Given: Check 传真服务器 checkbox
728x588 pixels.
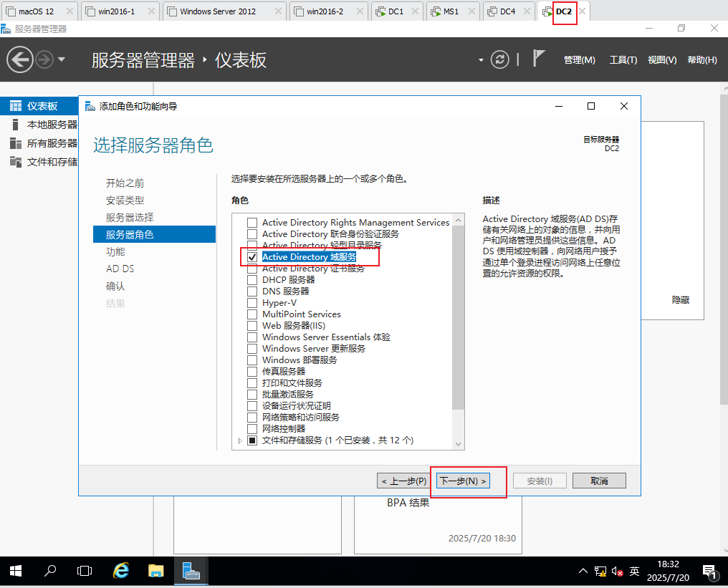Looking at the screenshot, I should [x=252, y=371].
